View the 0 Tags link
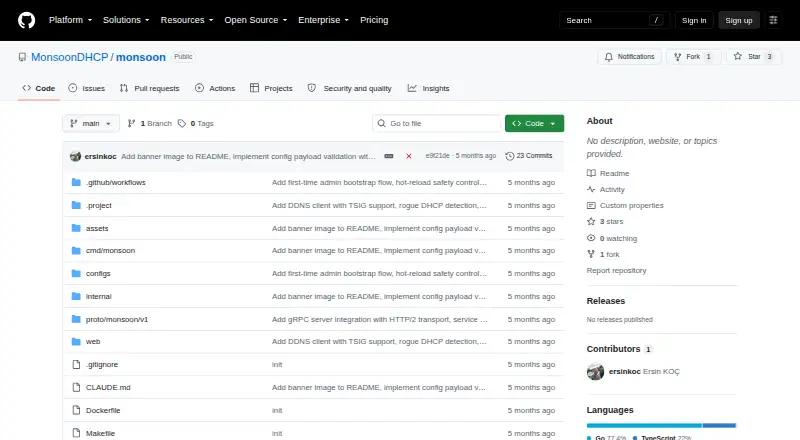 tap(196, 124)
